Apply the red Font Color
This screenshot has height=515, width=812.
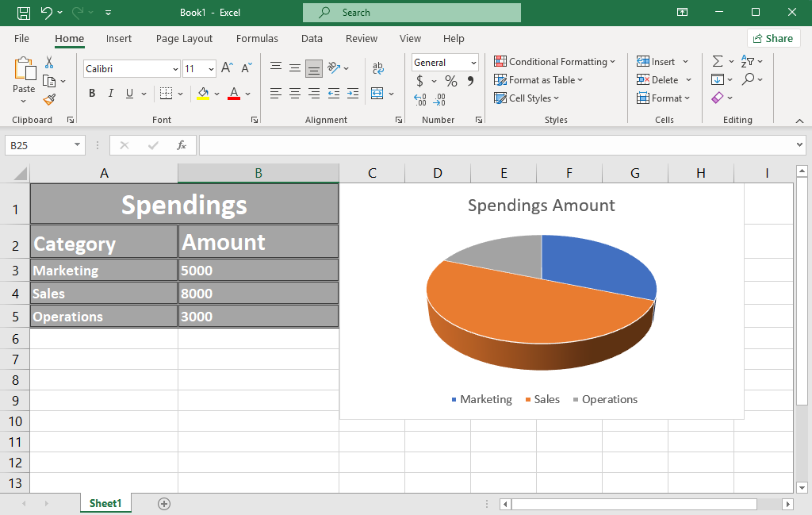pos(234,94)
